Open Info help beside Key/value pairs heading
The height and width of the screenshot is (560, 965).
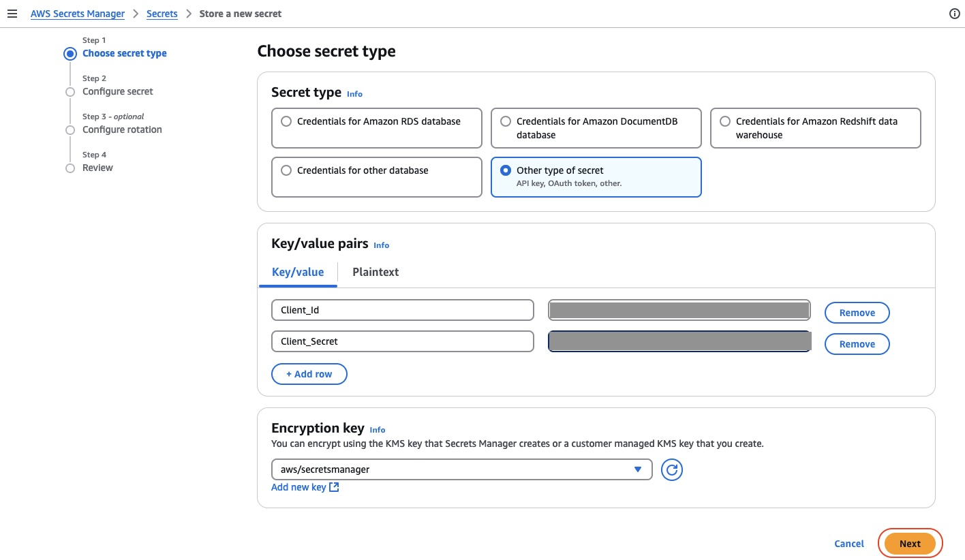pos(381,245)
